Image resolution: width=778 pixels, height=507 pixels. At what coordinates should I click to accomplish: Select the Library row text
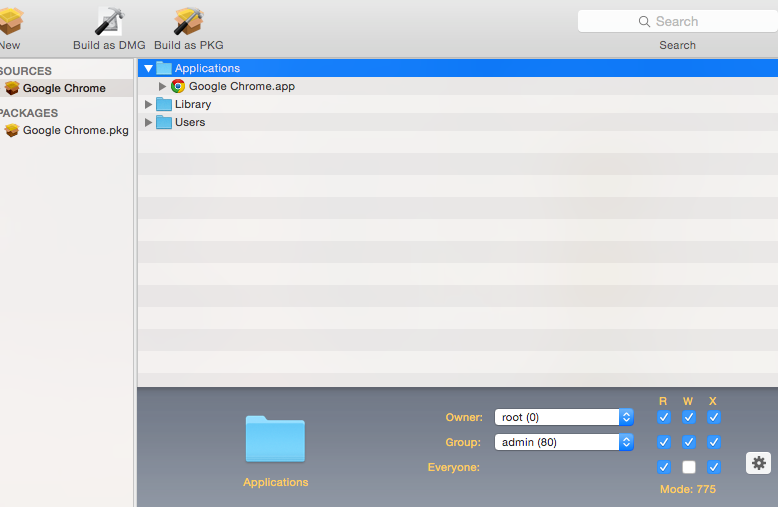[193, 104]
